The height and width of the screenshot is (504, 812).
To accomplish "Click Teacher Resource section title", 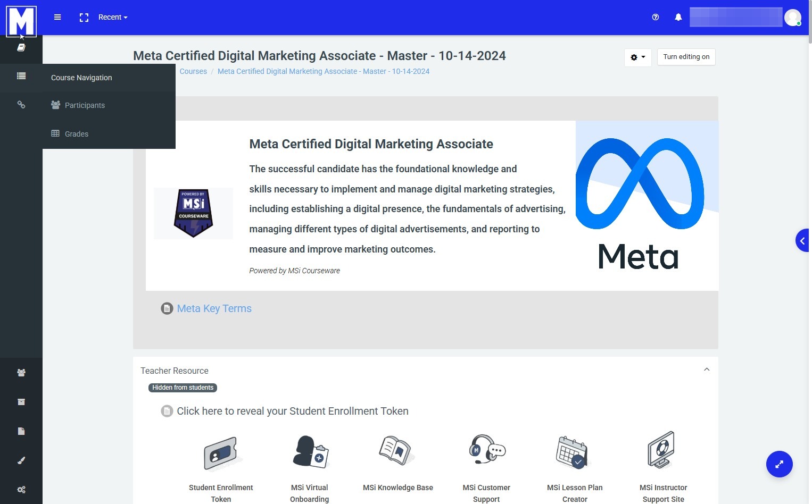I will [x=175, y=371].
